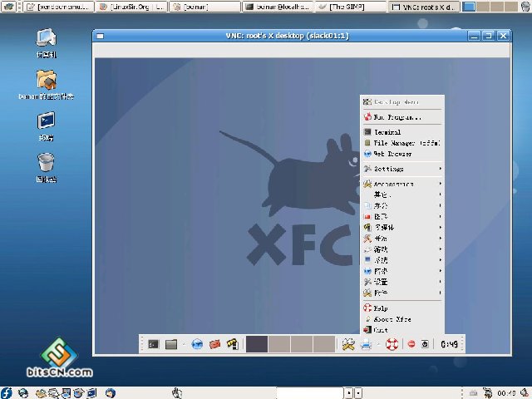Expand the 设置 submenu near menu bottom
The image size is (532, 399).
pos(402,282)
